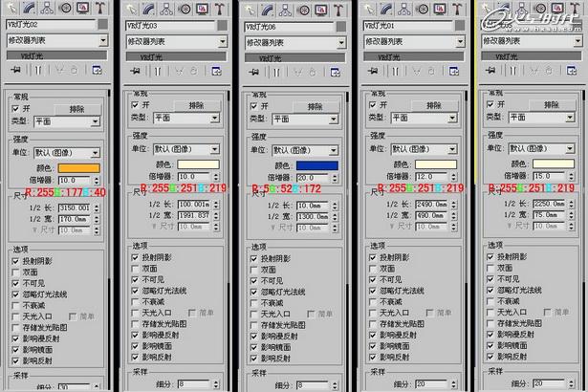Open Configure Modifier Sets icon in VR灯光06 panel
This screenshot has width=588, height=392.
336,73
